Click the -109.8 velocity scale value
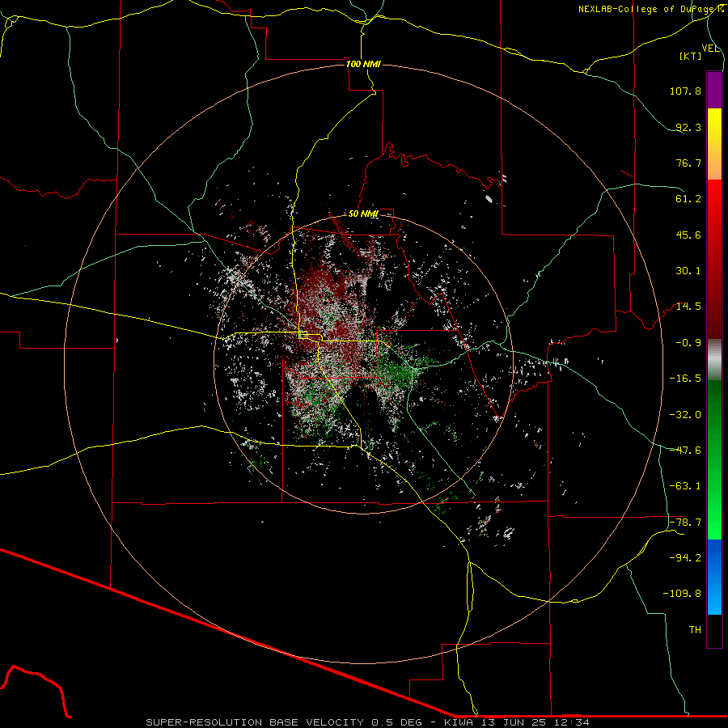This screenshot has height=728, width=728. (682, 594)
